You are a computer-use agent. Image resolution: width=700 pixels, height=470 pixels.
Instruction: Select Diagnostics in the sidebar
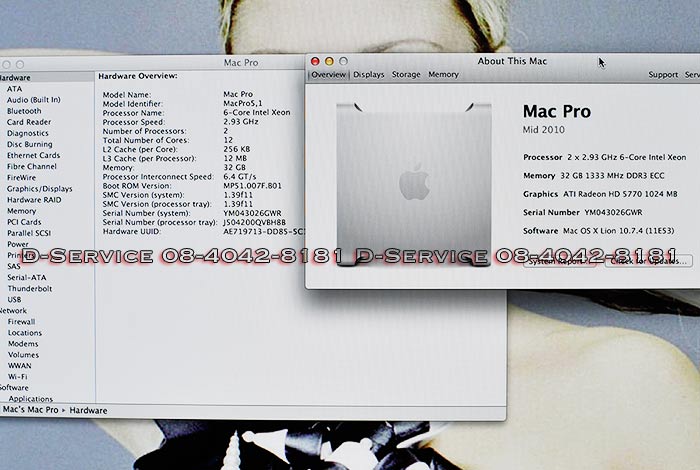coord(27,133)
